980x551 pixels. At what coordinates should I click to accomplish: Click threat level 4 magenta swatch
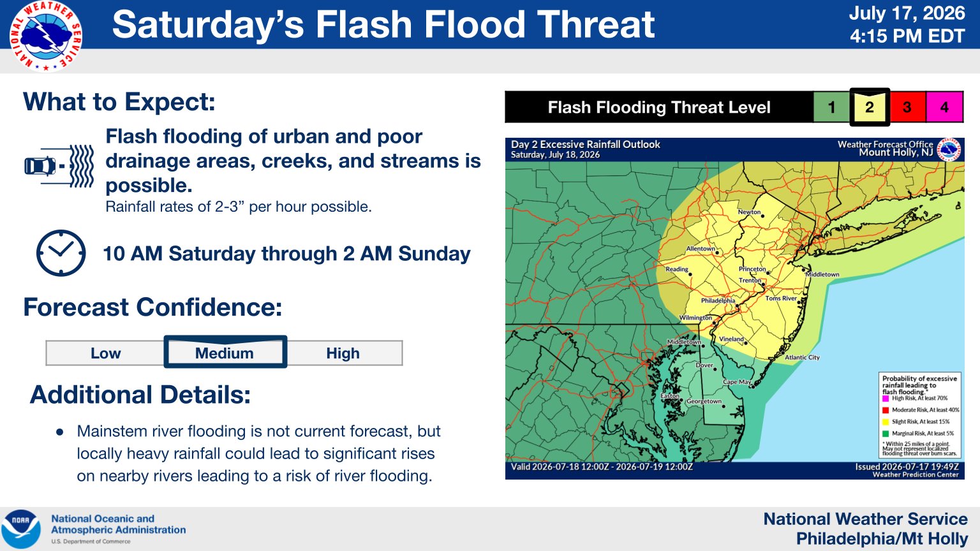(x=944, y=107)
